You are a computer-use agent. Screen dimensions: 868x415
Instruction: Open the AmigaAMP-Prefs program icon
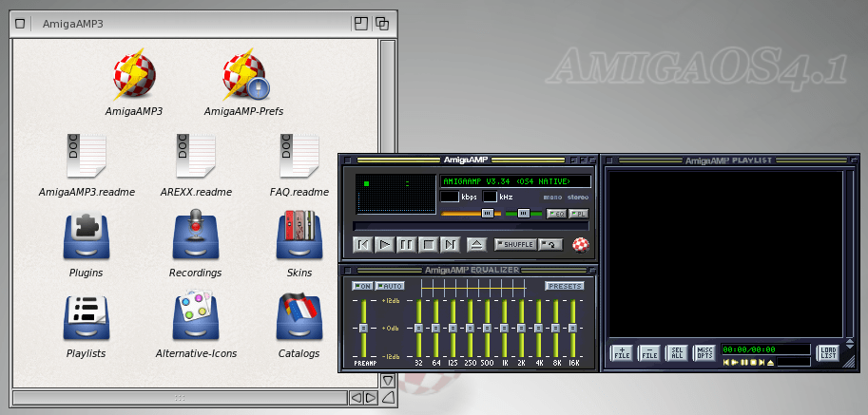pos(244,78)
